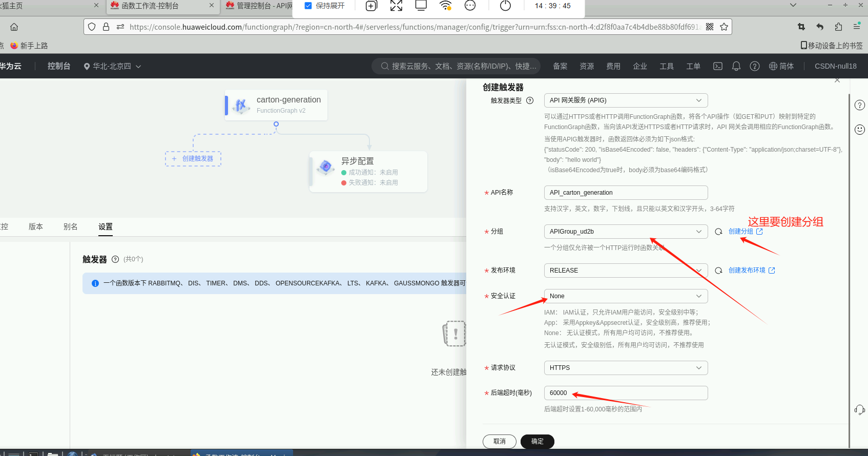This screenshot has width=868, height=456.
Task: Open the QR code icon in address bar
Action: pyautogui.click(x=710, y=27)
